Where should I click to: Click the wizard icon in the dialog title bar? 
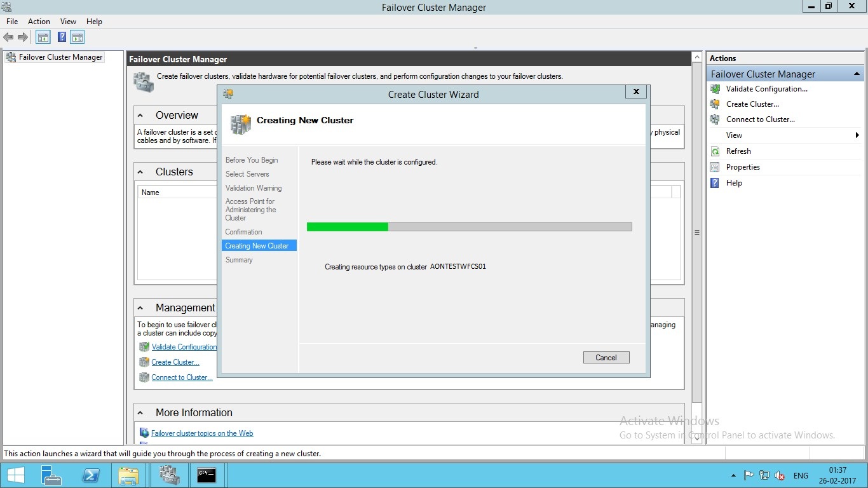[228, 94]
